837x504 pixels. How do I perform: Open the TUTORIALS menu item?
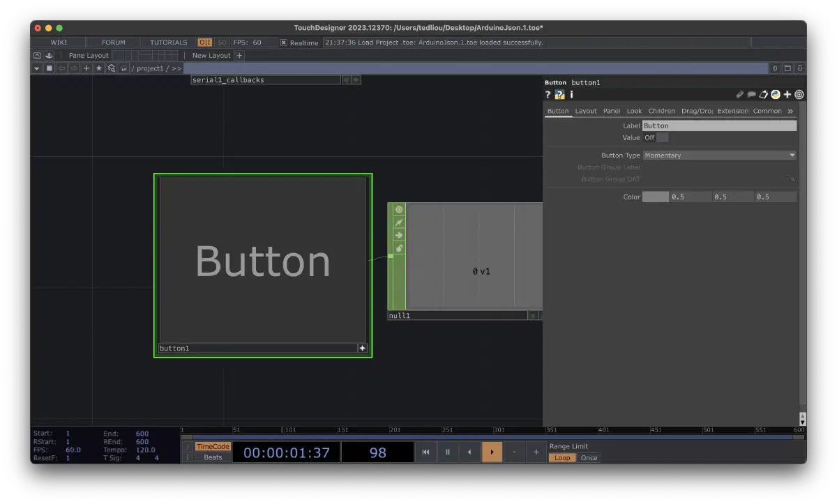pos(167,42)
